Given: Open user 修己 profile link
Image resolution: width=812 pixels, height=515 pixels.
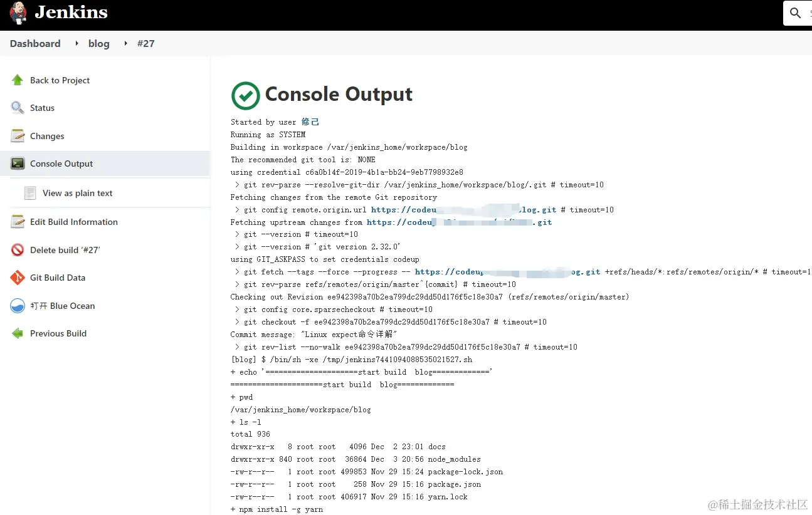Looking at the screenshot, I should point(310,122).
